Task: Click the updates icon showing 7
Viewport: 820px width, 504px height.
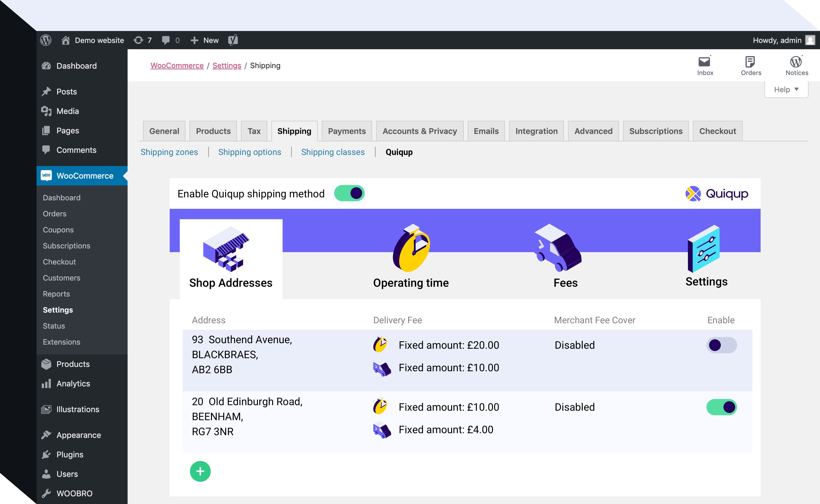Action: [143, 40]
